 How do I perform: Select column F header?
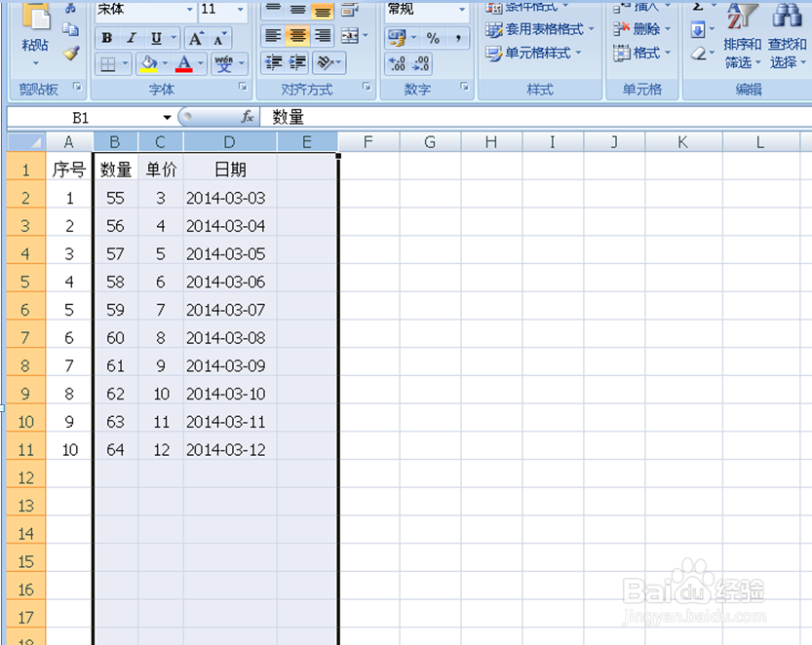pyautogui.click(x=368, y=142)
